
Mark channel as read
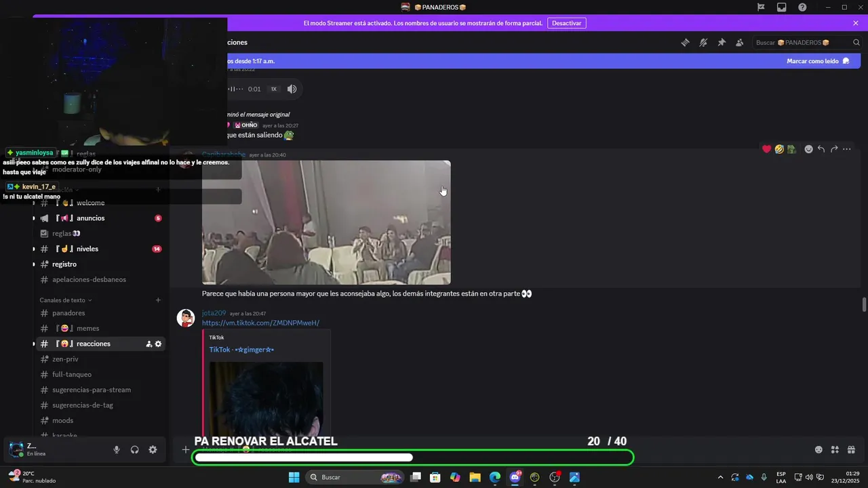(818, 61)
